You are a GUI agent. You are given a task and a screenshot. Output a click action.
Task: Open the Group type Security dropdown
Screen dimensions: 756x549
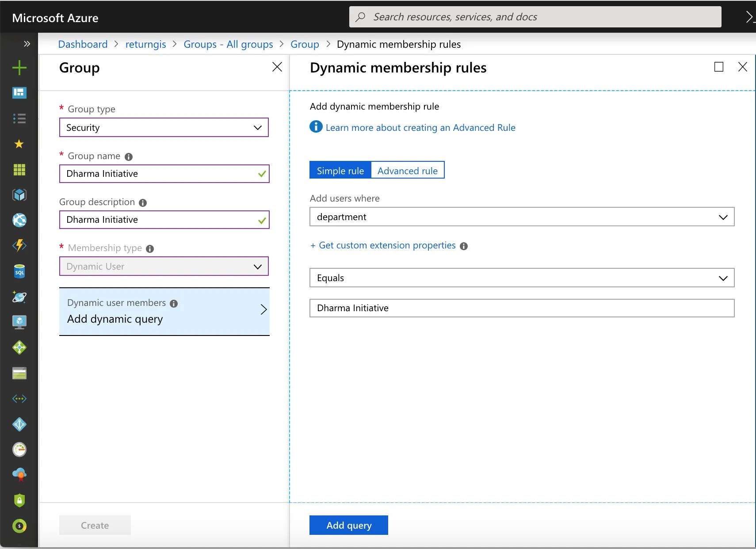(x=164, y=127)
